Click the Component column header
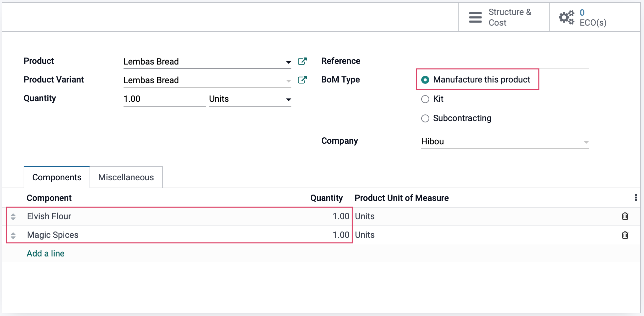Image resolution: width=644 pixels, height=316 pixels. pyautogui.click(x=49, y=198)
